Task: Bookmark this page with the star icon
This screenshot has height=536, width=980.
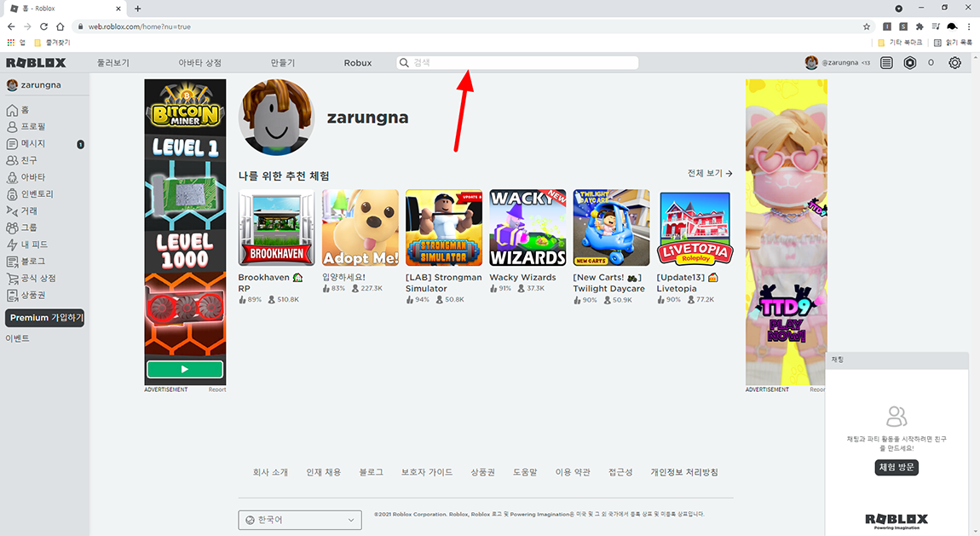Action: (867, 26)
